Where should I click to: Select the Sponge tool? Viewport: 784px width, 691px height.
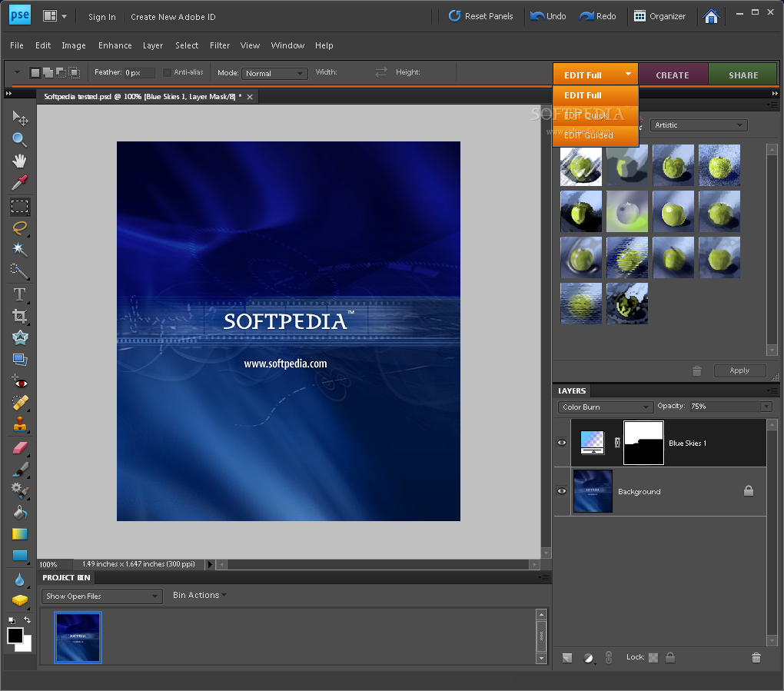coord(19,600)
